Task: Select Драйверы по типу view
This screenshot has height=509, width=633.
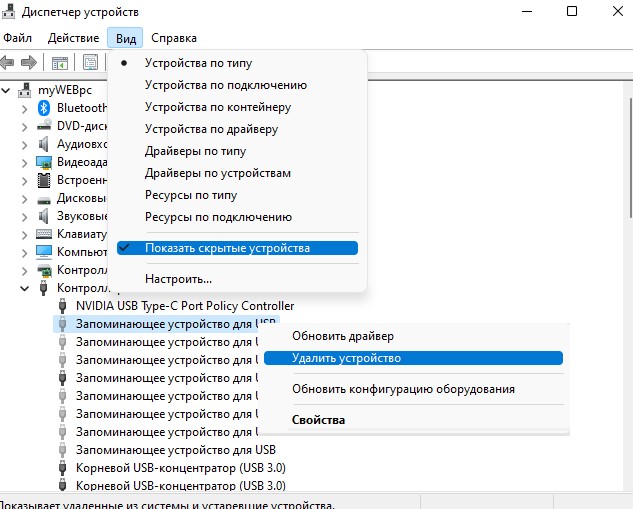Action: pos(195,151)
